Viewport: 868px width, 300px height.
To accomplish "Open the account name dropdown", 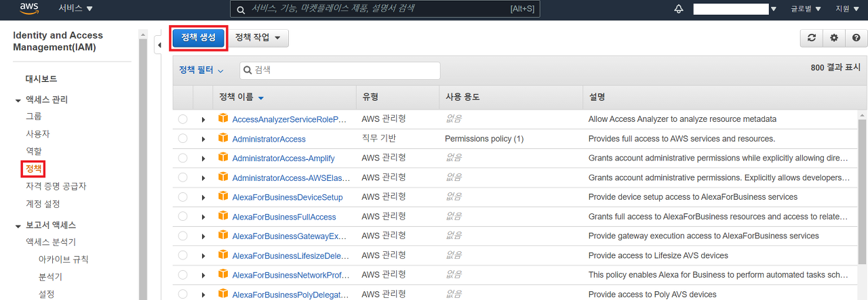I will tap(735, 9).
